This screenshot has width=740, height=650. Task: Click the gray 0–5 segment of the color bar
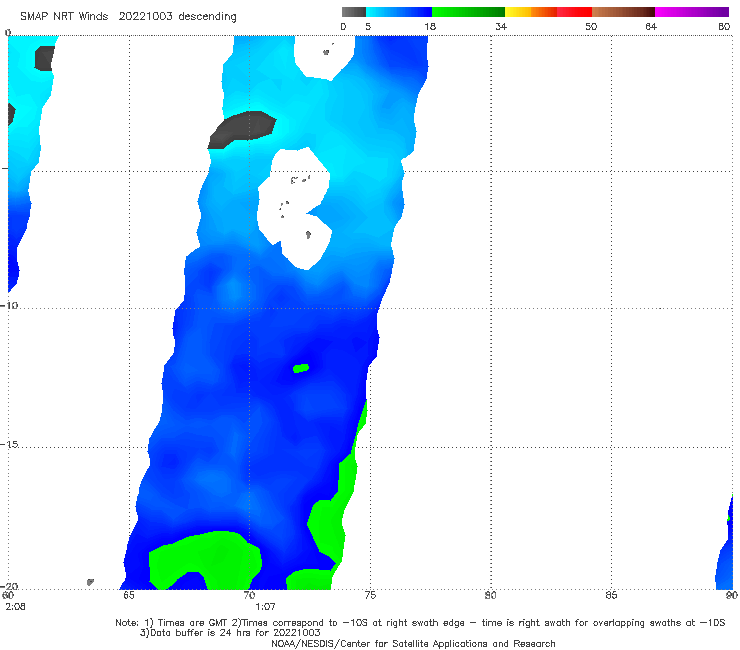pos(353,12)
